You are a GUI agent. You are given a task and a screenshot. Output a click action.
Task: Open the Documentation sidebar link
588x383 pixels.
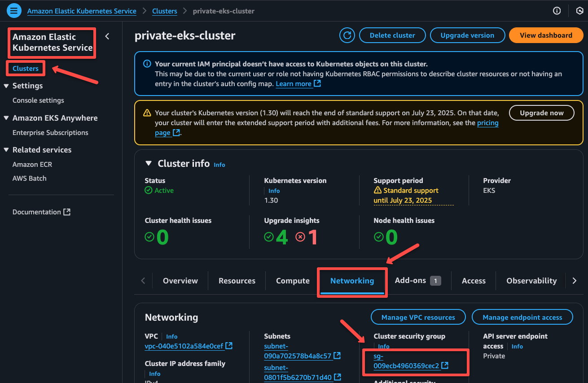click(x=37, y=212)
